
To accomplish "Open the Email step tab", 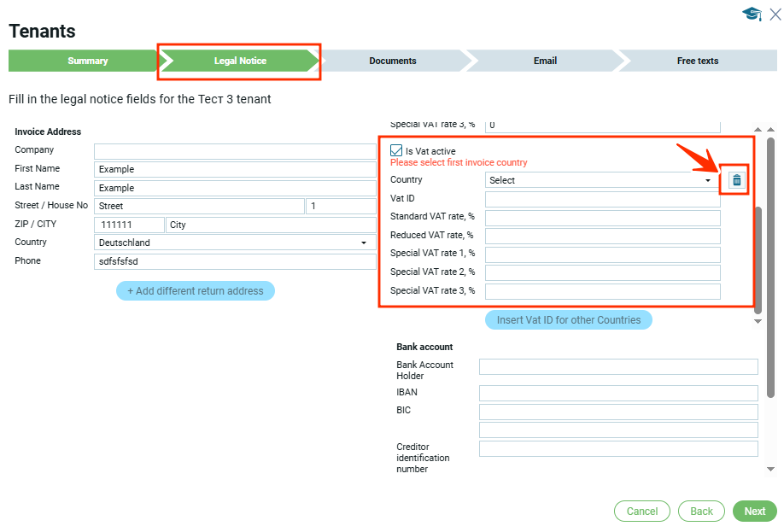I will (545, 61).
